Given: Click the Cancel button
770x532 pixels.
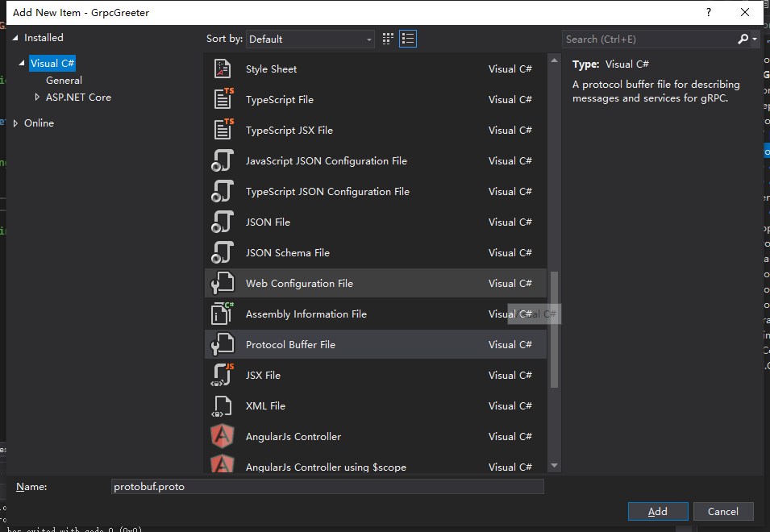Looking at the screenshot, I should tap(723, 511).
